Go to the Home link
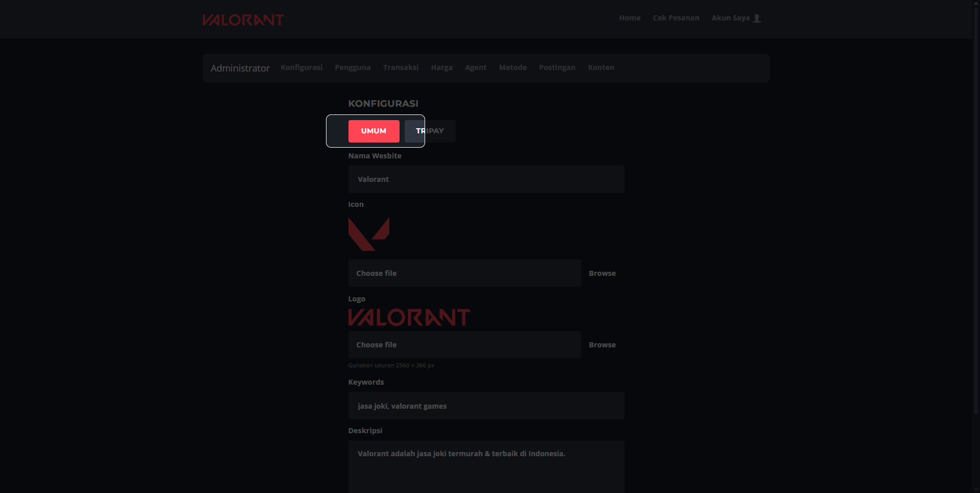This screenshot has width=980, height=493. [x=629, y=18]
